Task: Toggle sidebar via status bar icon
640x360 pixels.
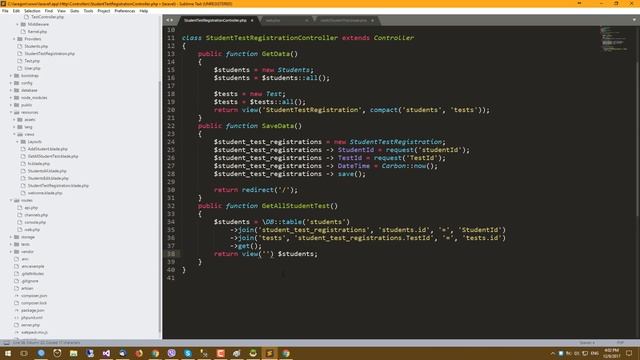Action: (x=6, y=343)
